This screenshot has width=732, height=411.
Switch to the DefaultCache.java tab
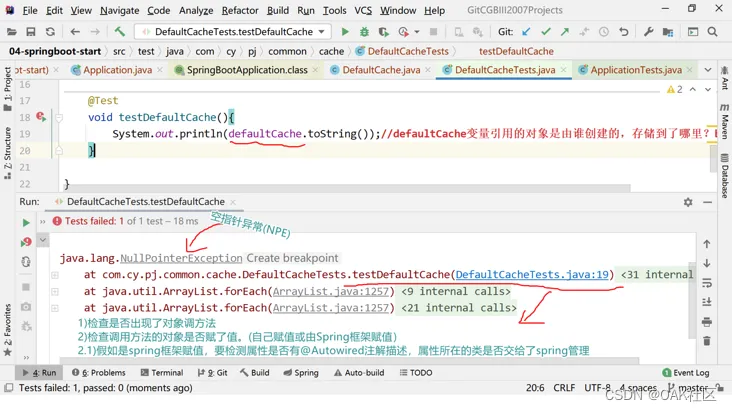point(381,70)
